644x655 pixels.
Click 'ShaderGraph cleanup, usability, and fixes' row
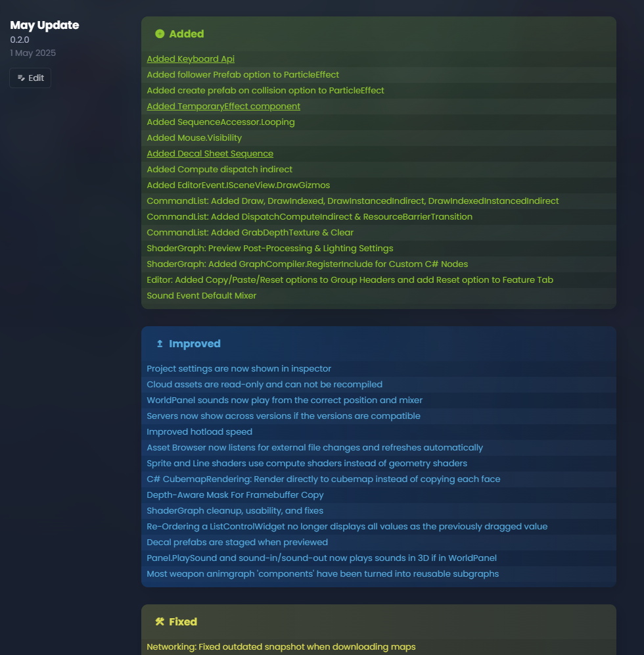pos(379,511)
